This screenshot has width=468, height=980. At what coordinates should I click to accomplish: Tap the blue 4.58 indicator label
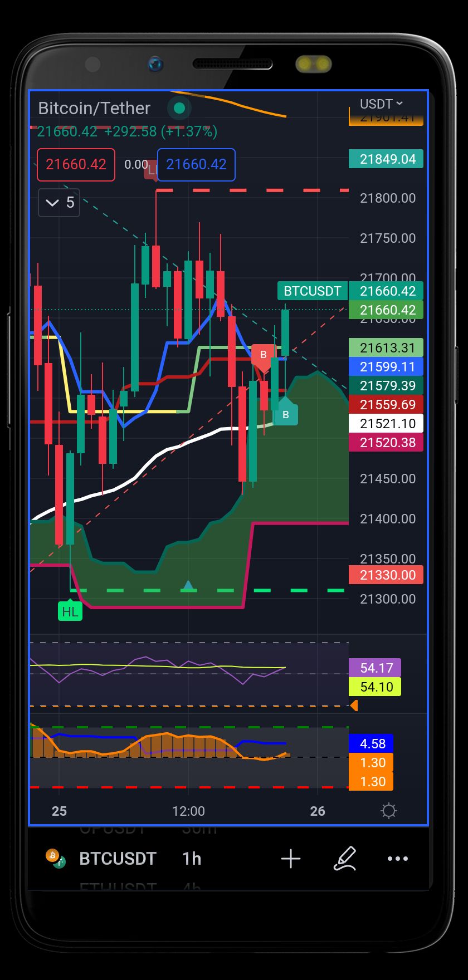(x=371, y=743)
